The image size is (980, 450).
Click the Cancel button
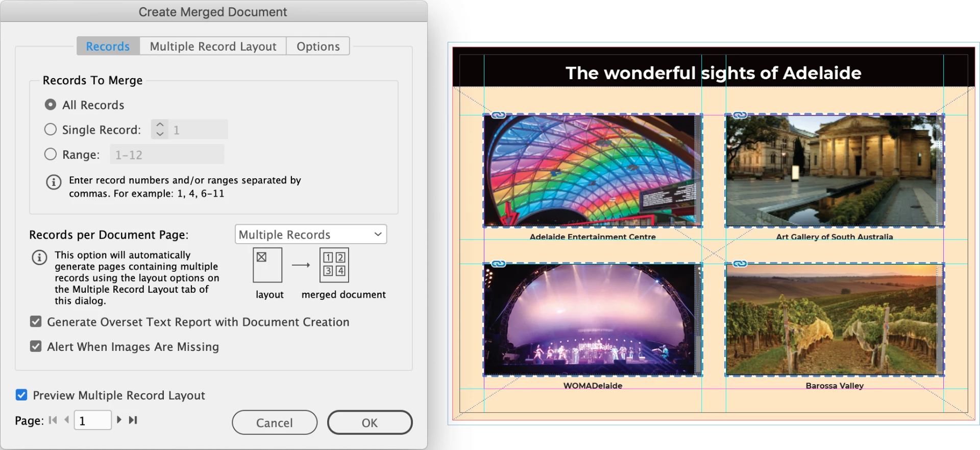[x=275, y=422]
